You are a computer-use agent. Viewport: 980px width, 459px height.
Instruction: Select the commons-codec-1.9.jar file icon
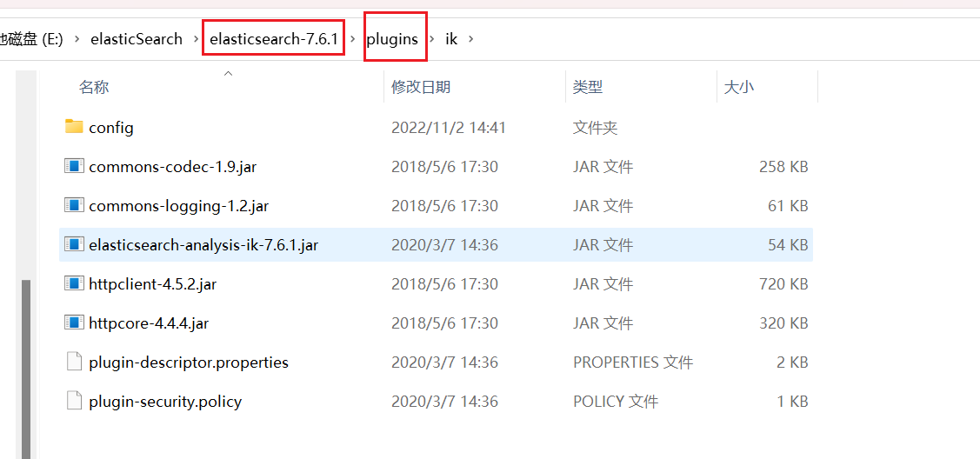point(74,166)
